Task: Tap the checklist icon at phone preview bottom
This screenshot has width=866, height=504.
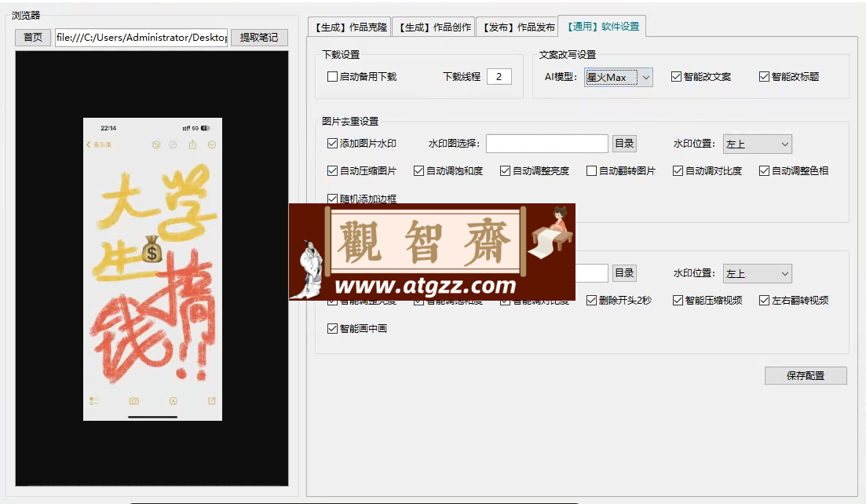Action: [x=93, y=401]
